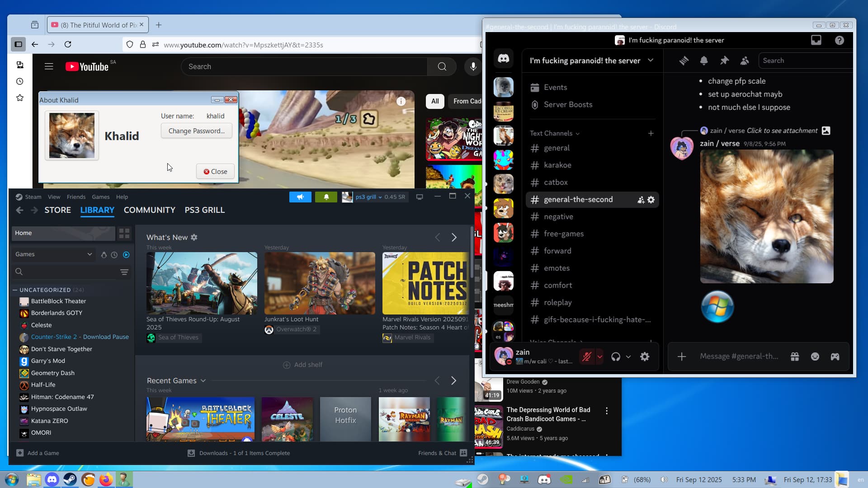The height and width of the screenshot is (488, 868).
Task: Collapse the UNCATEGORIZED games category
Action: pos(15,290)
